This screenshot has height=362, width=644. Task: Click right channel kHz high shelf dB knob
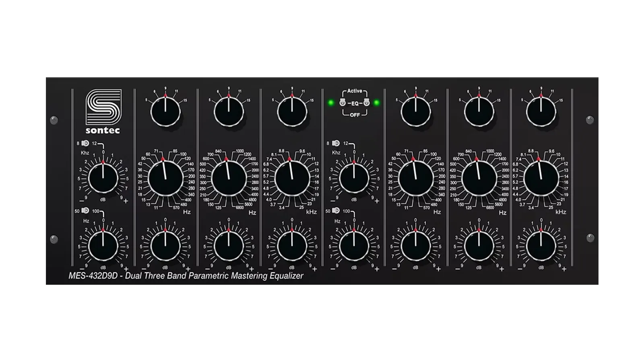tap(354, 178)
